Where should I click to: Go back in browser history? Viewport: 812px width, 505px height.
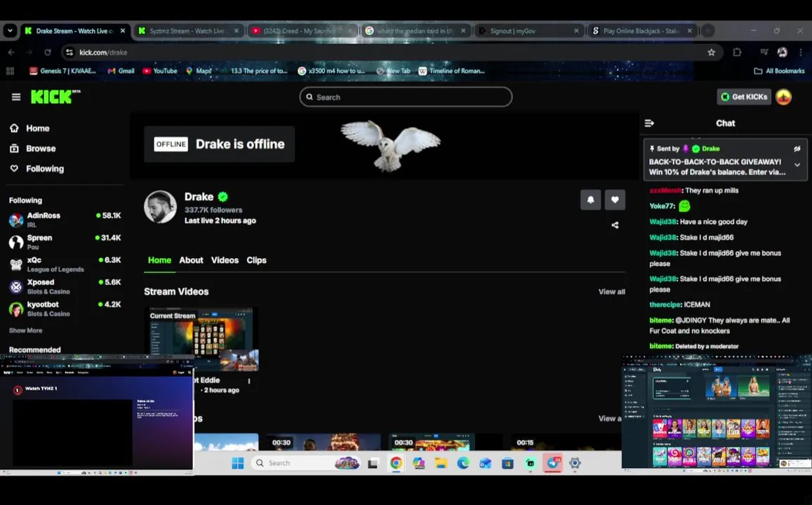[11, 53]
